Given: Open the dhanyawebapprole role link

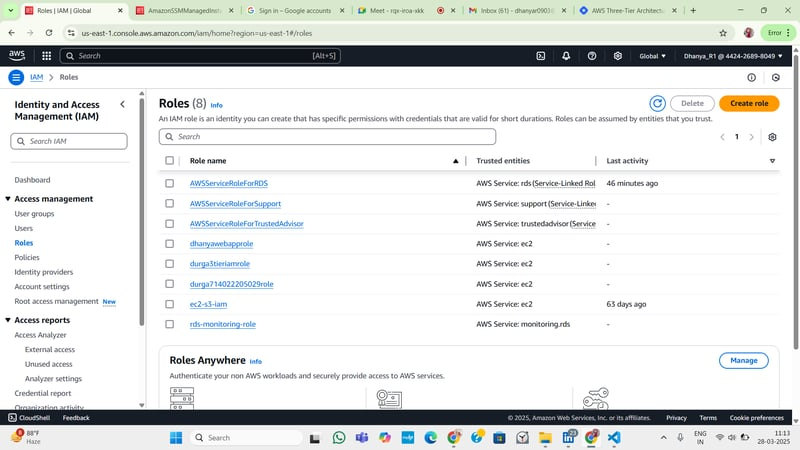Looking at the screenshot, I should pos(221,244).
